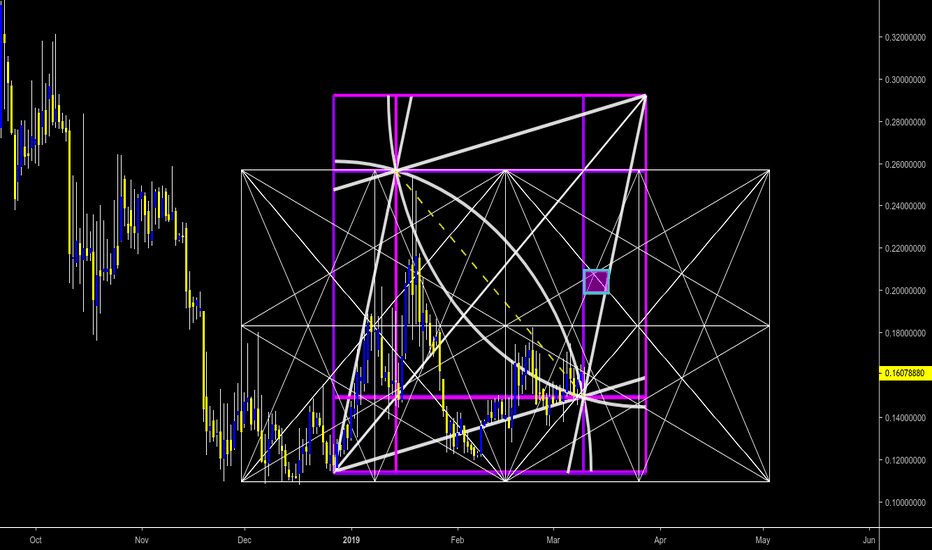
Task: Click the Jun label on time axis
Action: tap(869, 540)
